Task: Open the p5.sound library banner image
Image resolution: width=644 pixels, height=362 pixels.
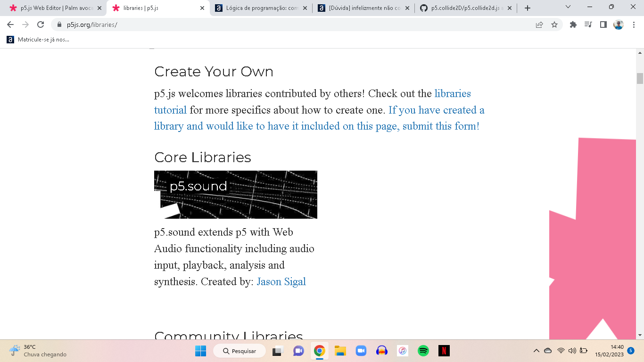Action: [236, 195]
